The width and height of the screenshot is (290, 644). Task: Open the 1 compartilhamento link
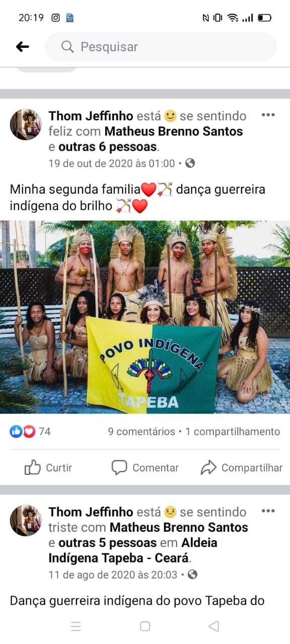tap(233, 432)
